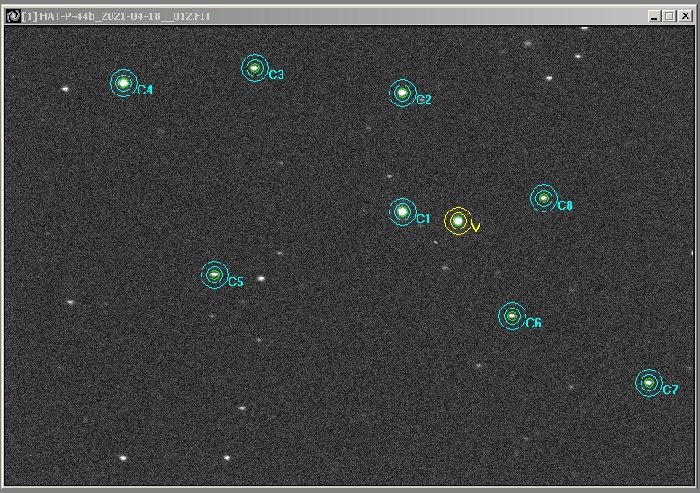Select comparison star aperture C6

click(512, 316)
